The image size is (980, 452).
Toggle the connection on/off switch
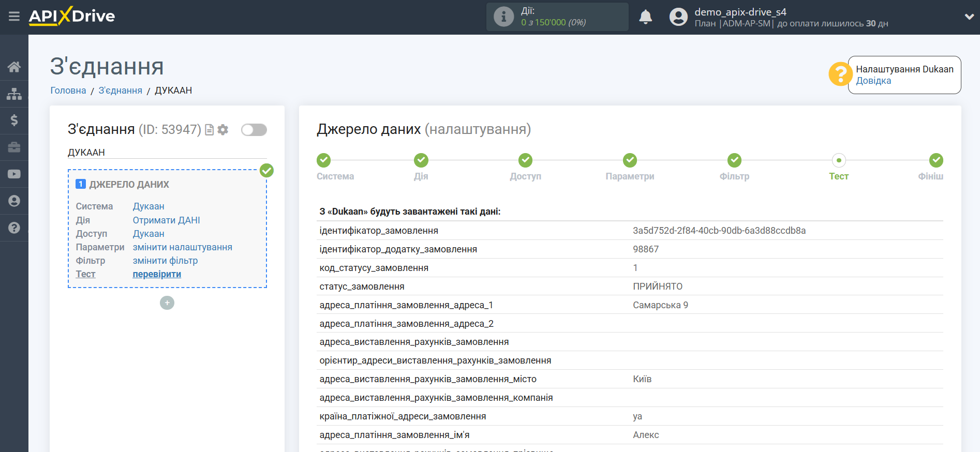254,130
